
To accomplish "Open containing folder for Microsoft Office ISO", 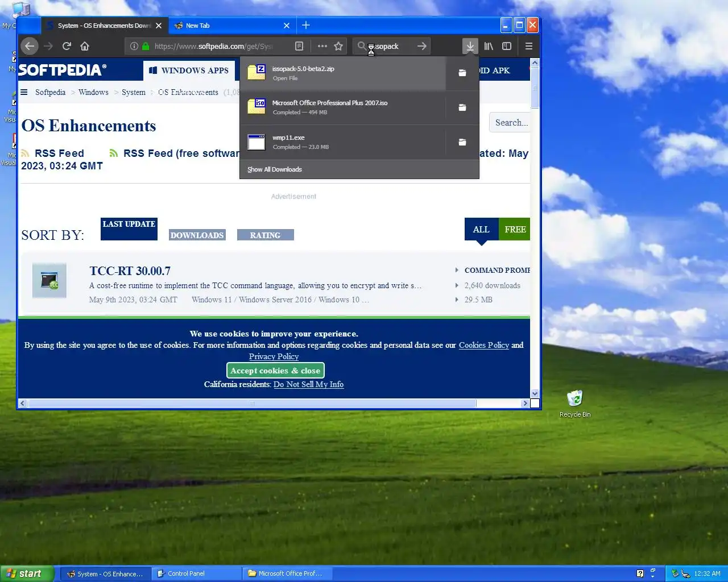I will [462, 107].
